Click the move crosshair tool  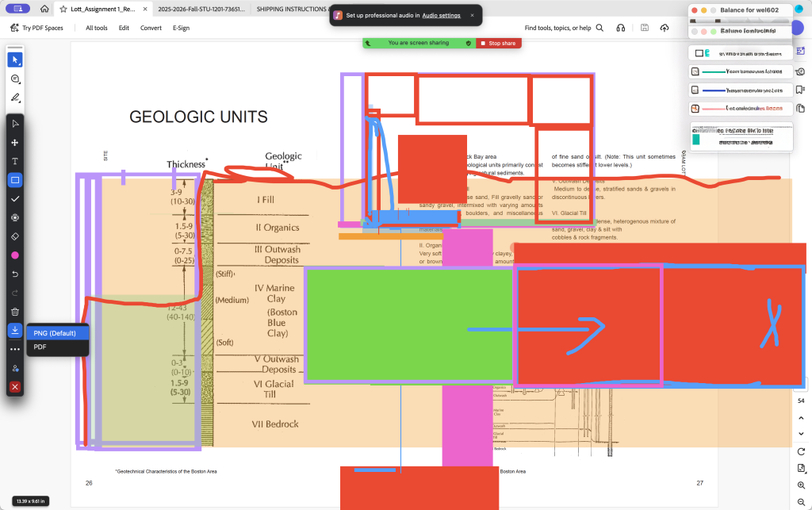[x=15, y=143]
